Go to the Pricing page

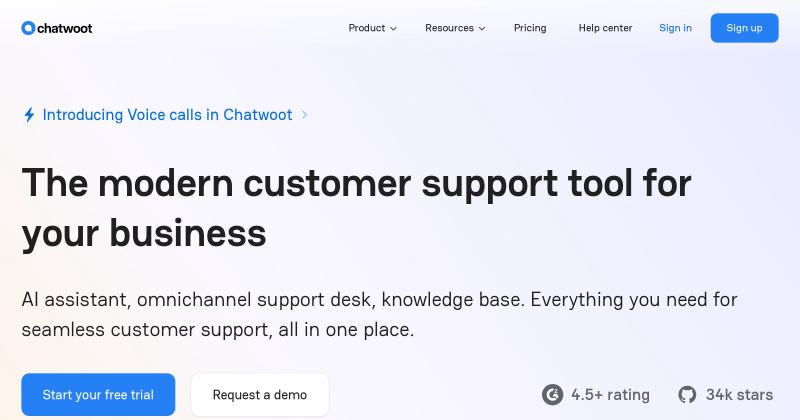(530, 28)
